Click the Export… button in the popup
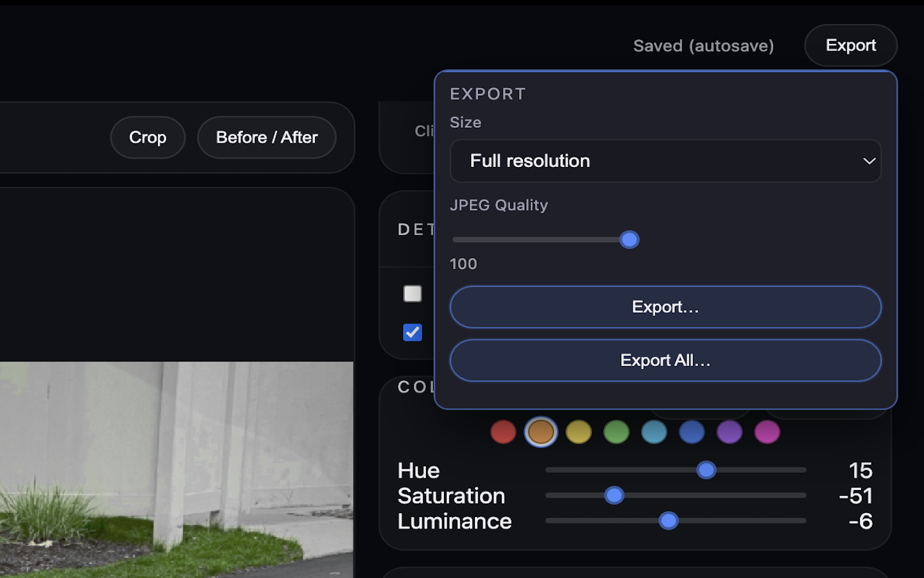Image resolution: width=924 pixels, height=578 pixels. (x=665, y=307)
